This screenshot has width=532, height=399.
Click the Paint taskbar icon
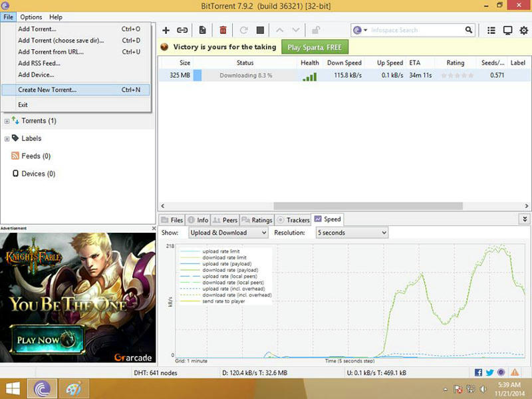pos(74,389)
